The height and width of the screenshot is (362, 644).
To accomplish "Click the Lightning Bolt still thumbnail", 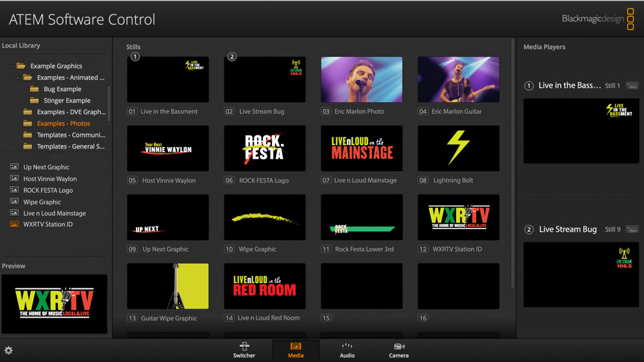I will (458, 148).
